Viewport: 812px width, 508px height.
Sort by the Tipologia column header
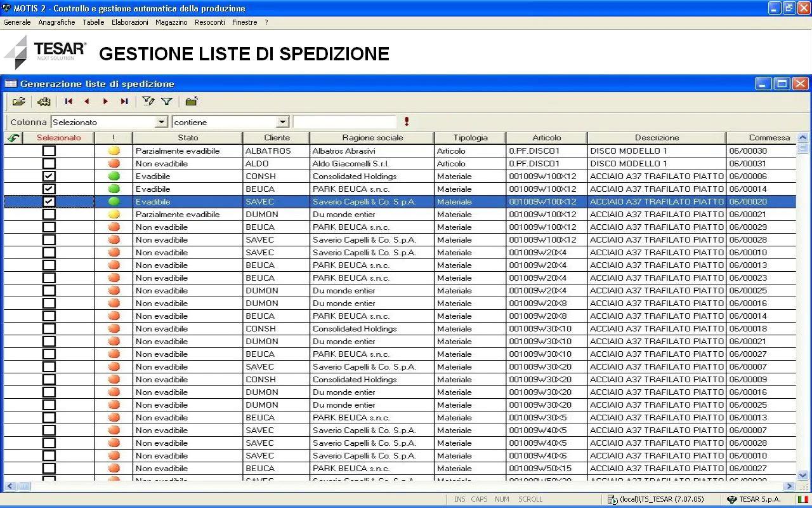point(471,138)
